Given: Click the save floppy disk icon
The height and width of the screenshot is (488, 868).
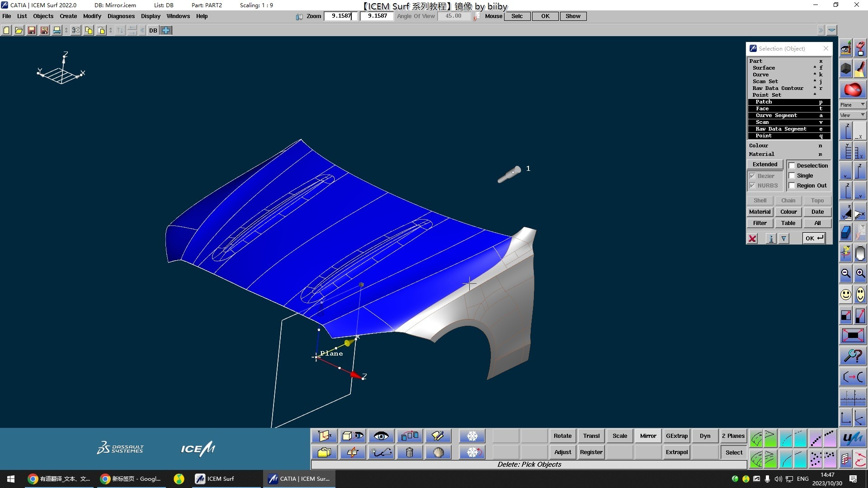Looking at the screenshot, I should pyautogui.click(x=32, y=30).
